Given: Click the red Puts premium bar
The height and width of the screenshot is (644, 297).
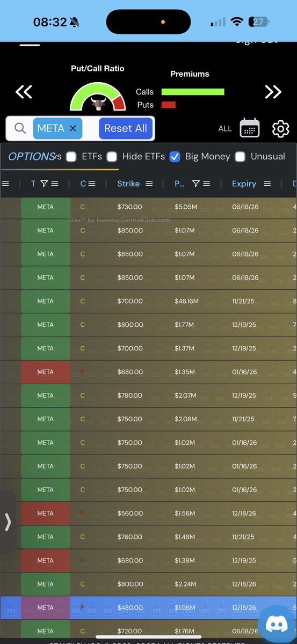Looking at the screenshot, I should [169, 105].
